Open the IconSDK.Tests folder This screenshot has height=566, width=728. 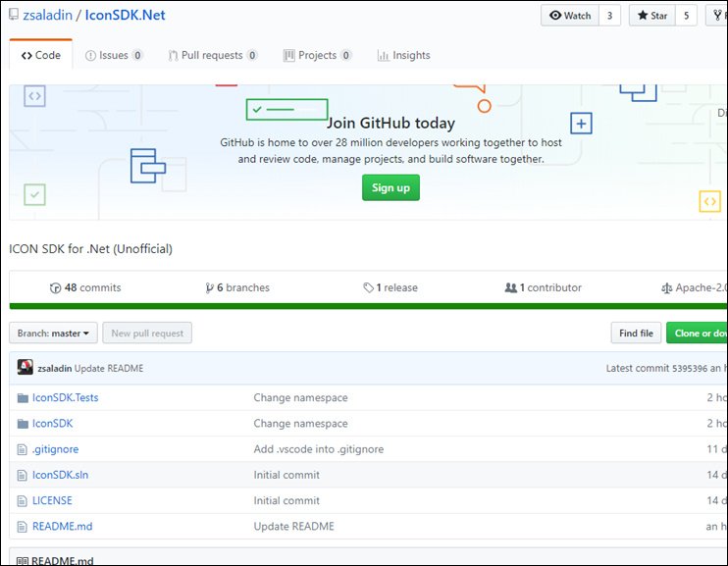pos(66,397)
